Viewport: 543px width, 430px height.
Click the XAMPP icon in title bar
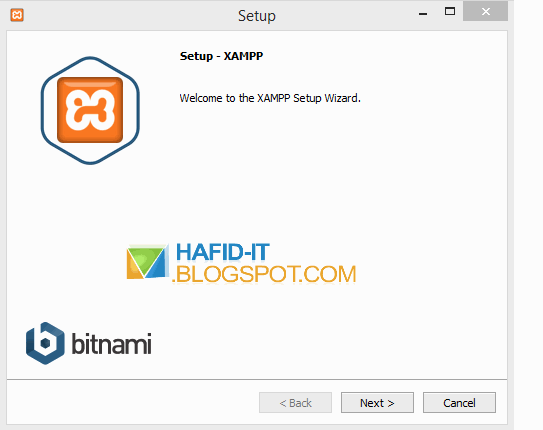click(x=17, y=15)
